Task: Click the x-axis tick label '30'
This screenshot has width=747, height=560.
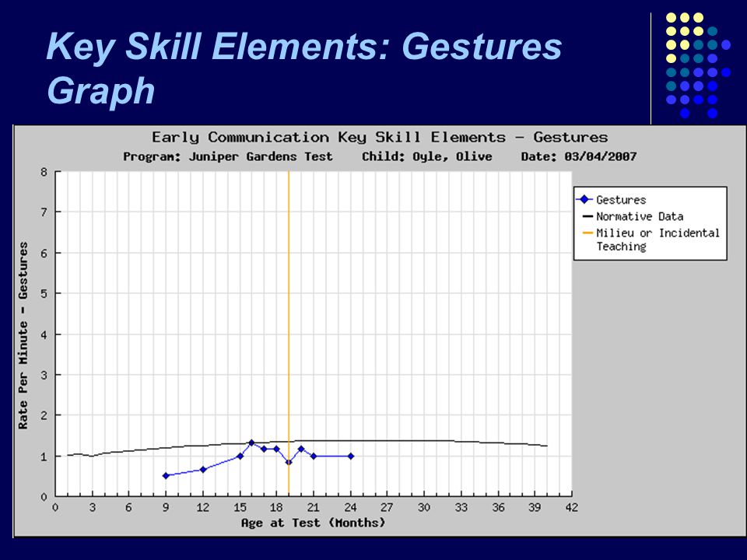Action: 424,508
